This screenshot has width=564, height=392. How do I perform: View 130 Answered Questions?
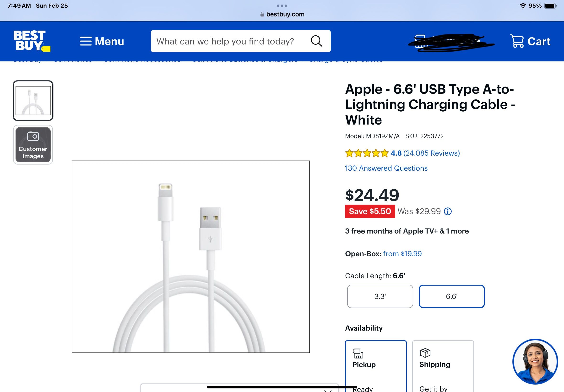(386, 168)
